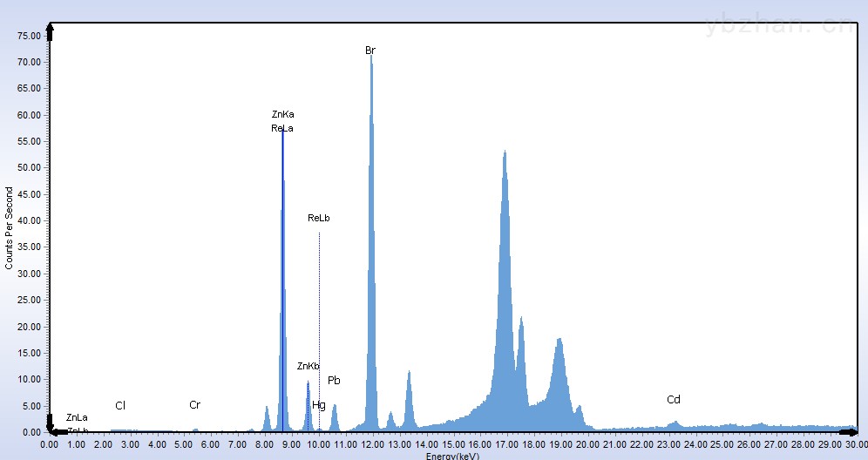The width and height of the screenshot is (868, 460).
Task: Click the Cd element label
Action: coord(674,400)
